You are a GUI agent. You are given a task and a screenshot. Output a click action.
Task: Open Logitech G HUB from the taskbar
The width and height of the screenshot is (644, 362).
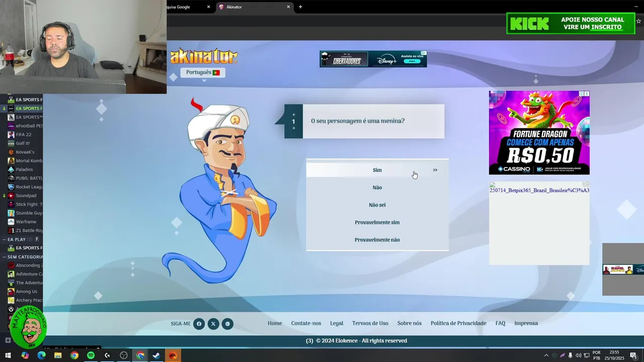(x=107, y=355)
